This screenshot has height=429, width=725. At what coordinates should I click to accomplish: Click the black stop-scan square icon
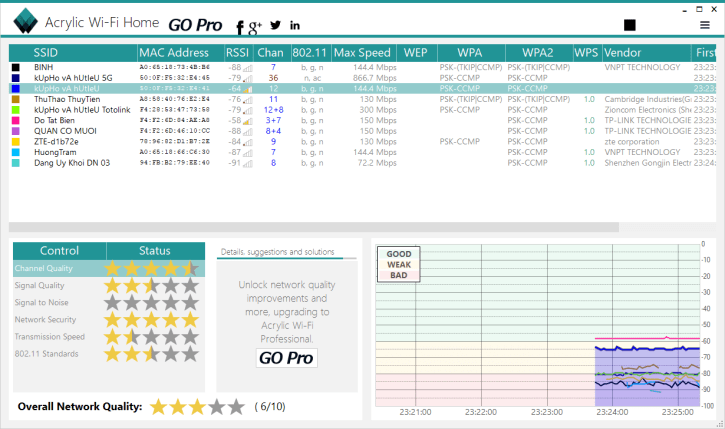pos(630,25)
